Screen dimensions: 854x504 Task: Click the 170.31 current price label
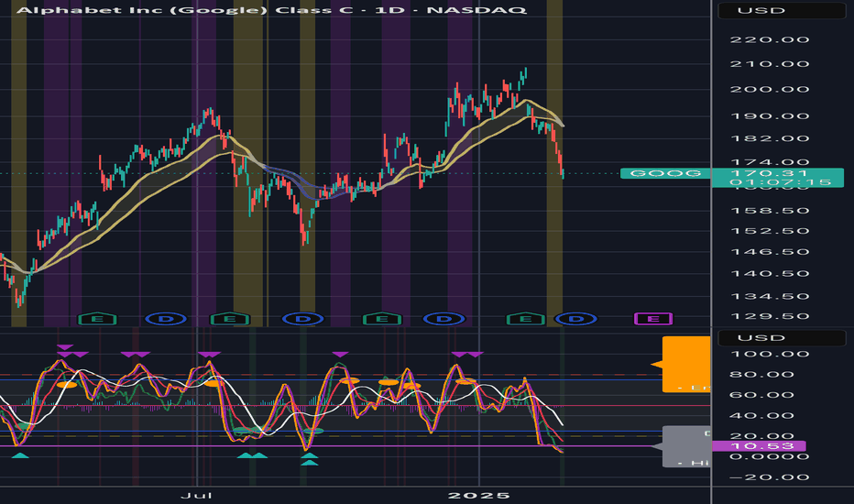pos(769,173)
